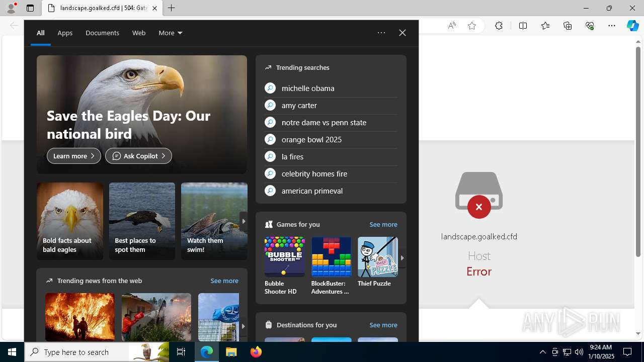Select the All search tab
The width and height of the screenshot is (644, 362).
tap(41, 33)
